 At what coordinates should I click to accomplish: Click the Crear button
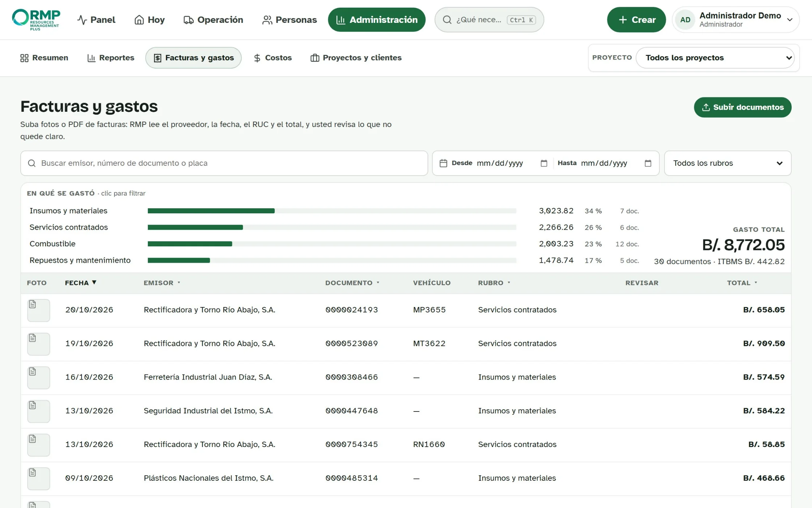point(636,20)
